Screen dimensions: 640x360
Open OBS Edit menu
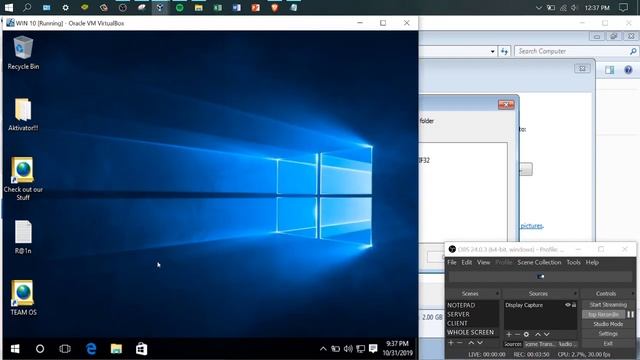(467, 262)
